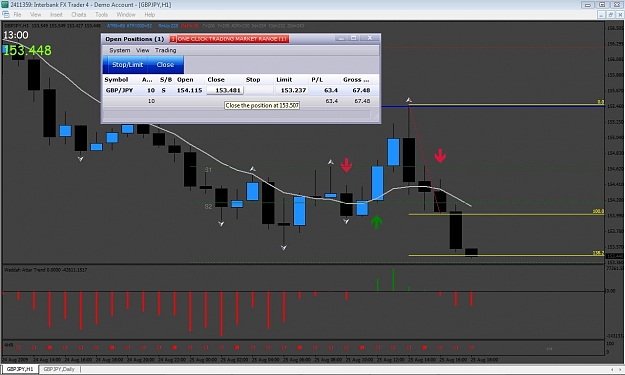Click the resize grip of the Open Positions window
625x375 pixels.
[x=375, y=116]
